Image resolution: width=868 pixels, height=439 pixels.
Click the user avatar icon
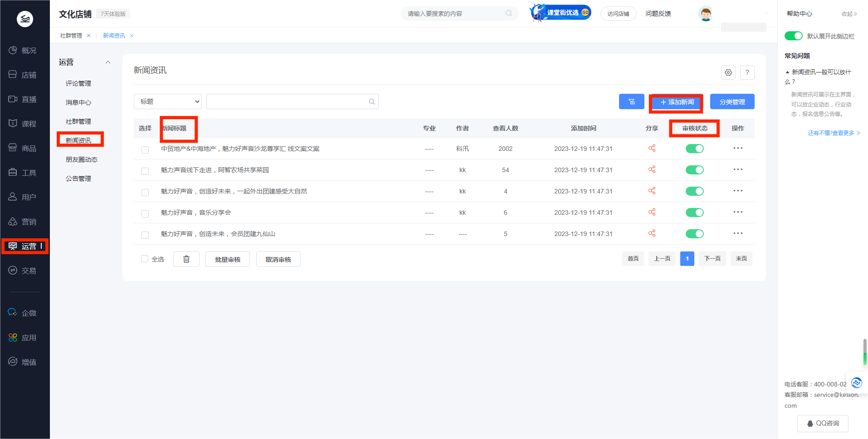[x=705, y=14]
